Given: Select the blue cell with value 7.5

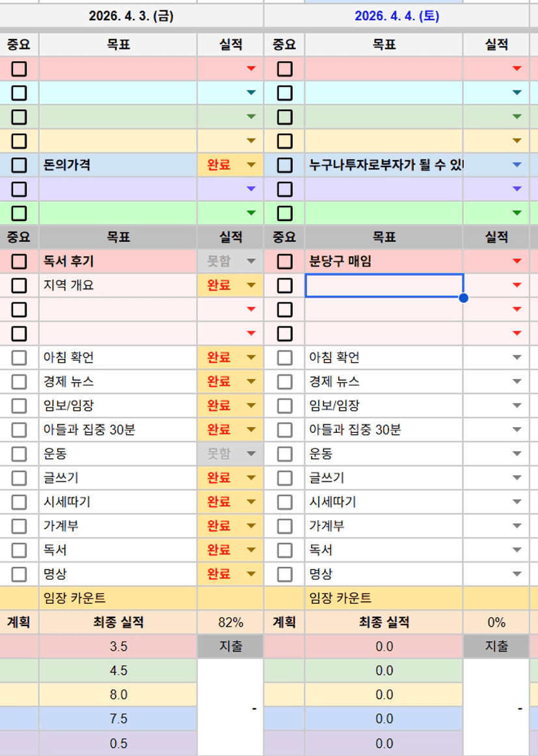Looking at the screenshot, I should click(x=118, y=718).
